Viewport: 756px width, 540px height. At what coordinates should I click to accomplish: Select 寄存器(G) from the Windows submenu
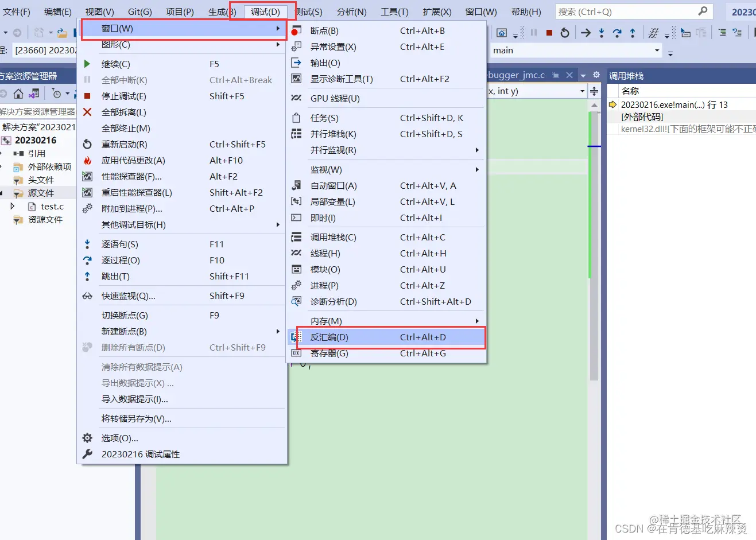[386, 353]
